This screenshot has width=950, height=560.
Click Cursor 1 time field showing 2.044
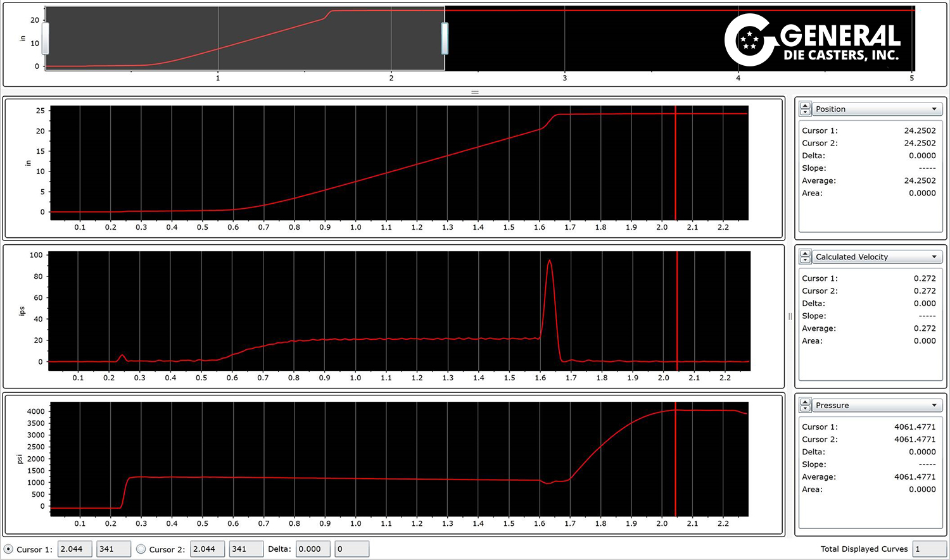(75, 549)
